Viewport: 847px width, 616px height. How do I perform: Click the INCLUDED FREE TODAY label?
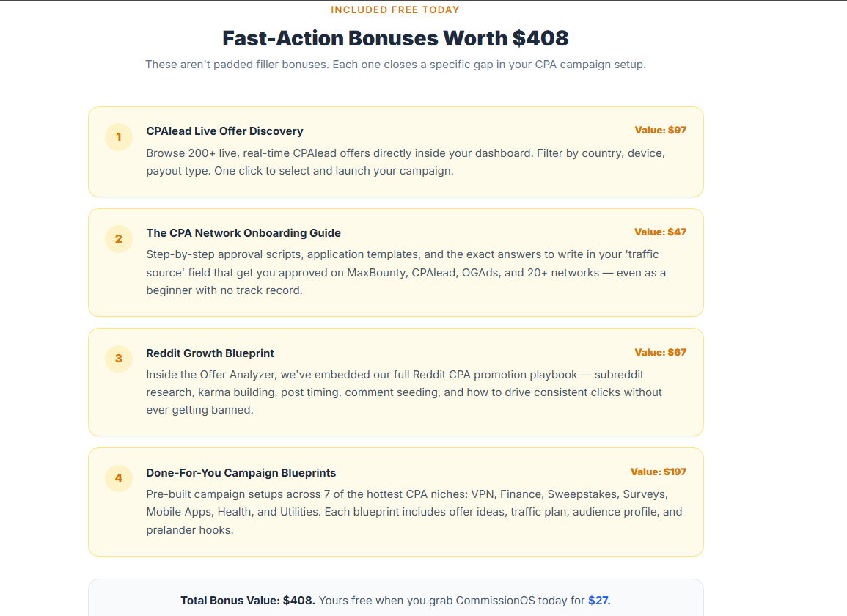tap(395, 10)
